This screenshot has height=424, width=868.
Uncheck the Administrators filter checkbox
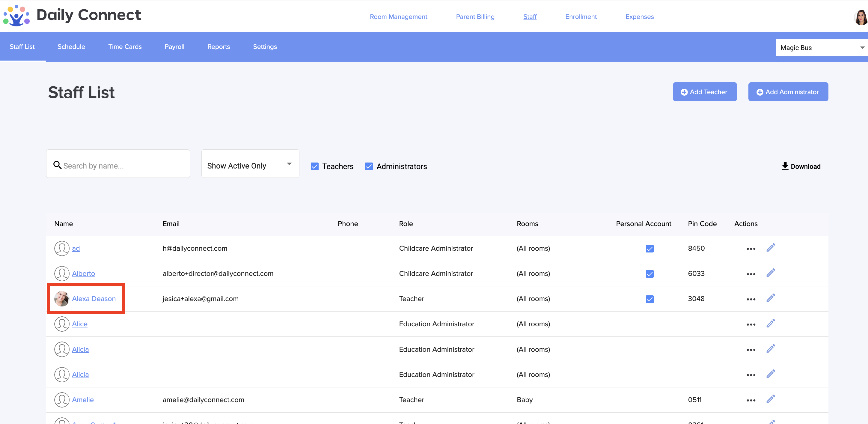point(369,166)
